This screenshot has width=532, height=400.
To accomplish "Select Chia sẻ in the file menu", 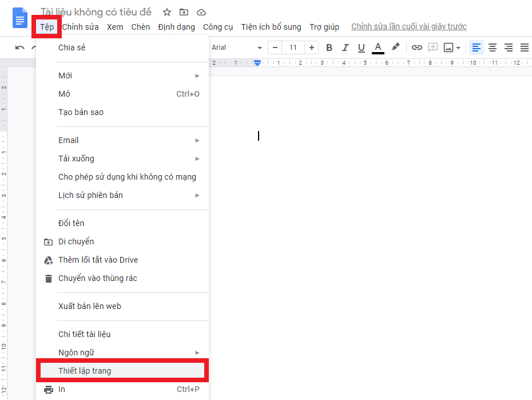I will point(122,47).
